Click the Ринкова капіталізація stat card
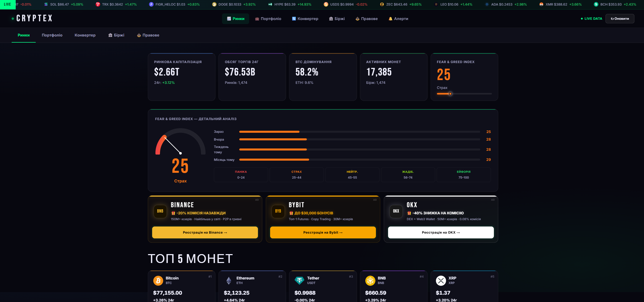The width and height of the screenshot is (644, 302). pyautogui.click(x=182, y=77)
